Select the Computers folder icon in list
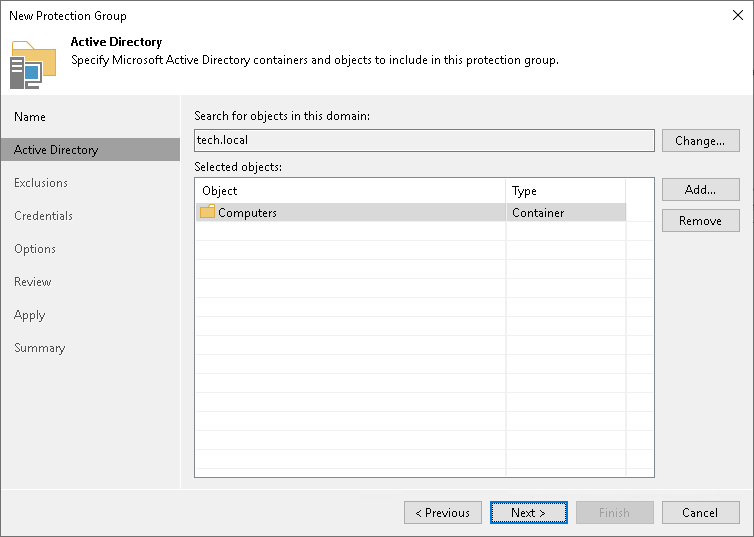Image resolution: width=754 pixels, height=537 pixels. (x=207, y=212)
